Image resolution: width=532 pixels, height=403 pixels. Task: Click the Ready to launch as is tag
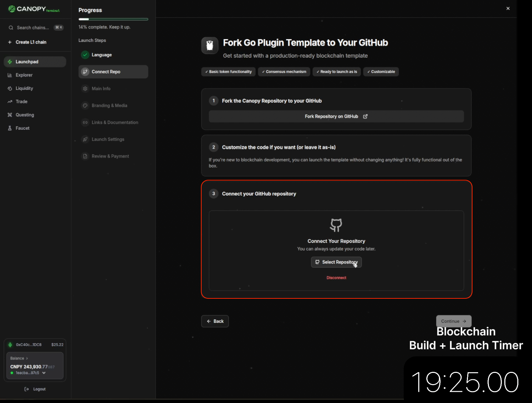pos(337,72)
